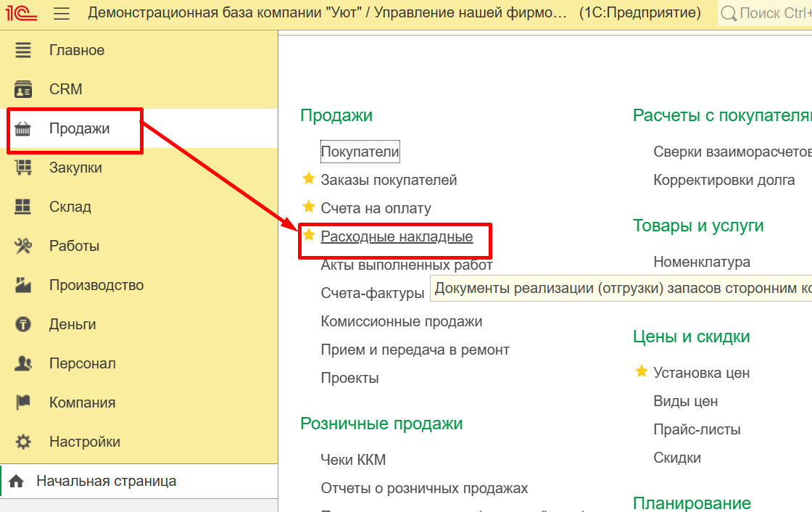Click the Настройки gear icon
Screen dimensions: 812x512
pyautogui.click(x=23, y=442)
